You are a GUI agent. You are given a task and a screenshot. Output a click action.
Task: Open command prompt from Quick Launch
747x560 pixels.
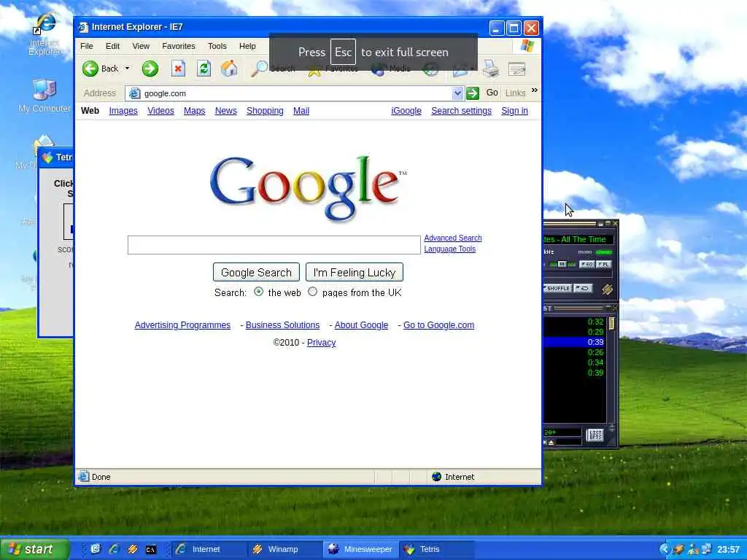[151, 550]
